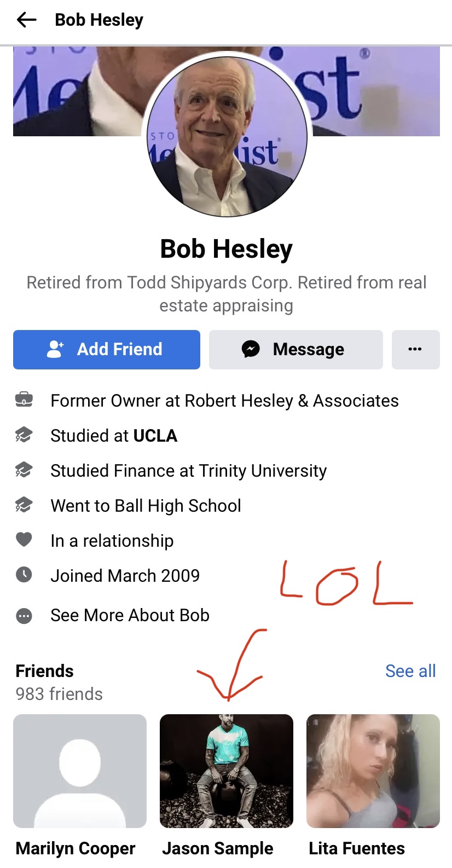Expand See More About Bob

point(130,615)
